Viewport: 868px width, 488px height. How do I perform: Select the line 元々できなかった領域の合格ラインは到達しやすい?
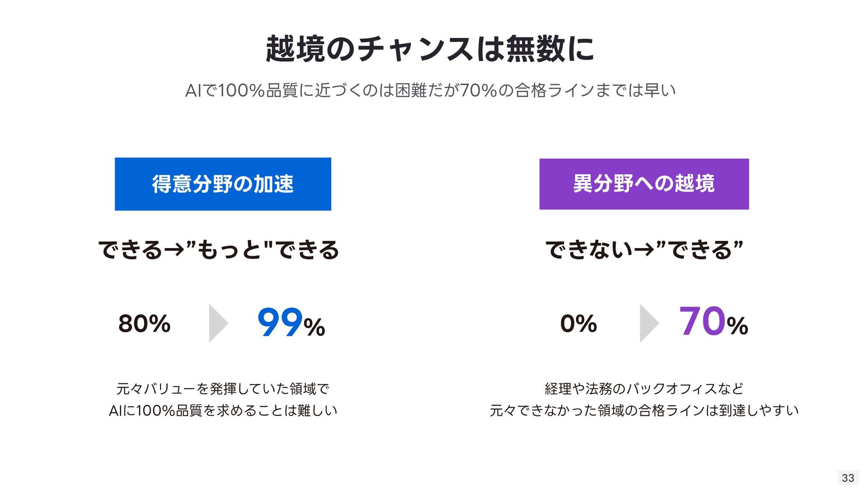click(644, 410)
